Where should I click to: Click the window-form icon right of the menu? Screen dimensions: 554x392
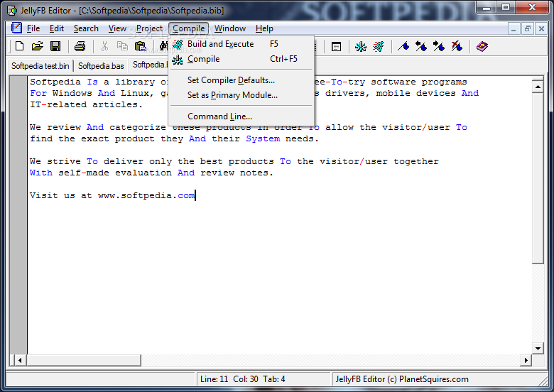pos(337,46)
